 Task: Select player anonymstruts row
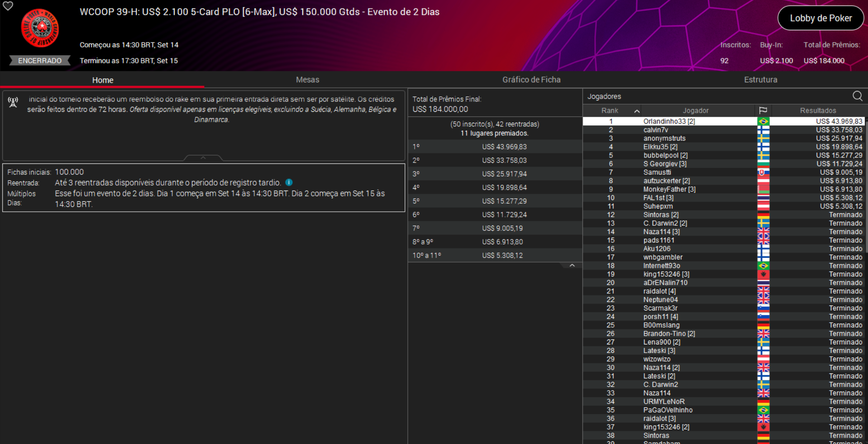tap(724, 138)
